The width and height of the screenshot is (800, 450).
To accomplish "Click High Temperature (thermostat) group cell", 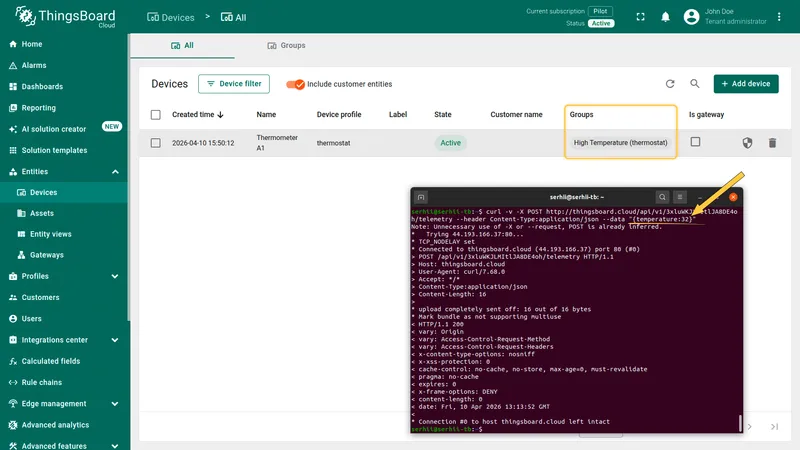I will point(620,143).
